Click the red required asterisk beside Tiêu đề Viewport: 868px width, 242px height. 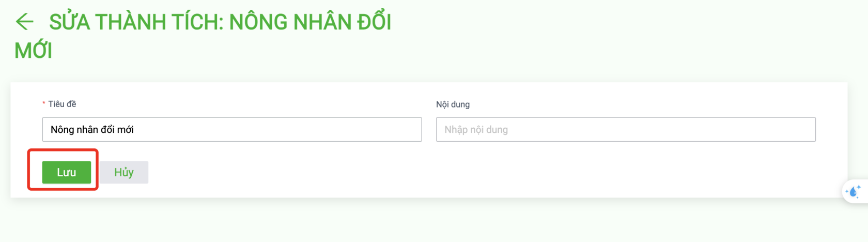click(x=44, y=104)
